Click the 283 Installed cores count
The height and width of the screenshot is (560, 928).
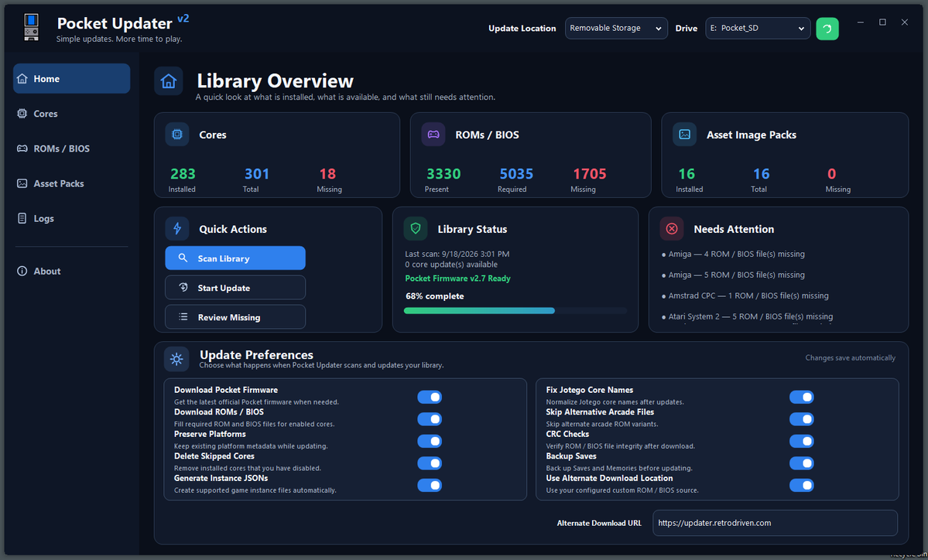click(183, 174)
